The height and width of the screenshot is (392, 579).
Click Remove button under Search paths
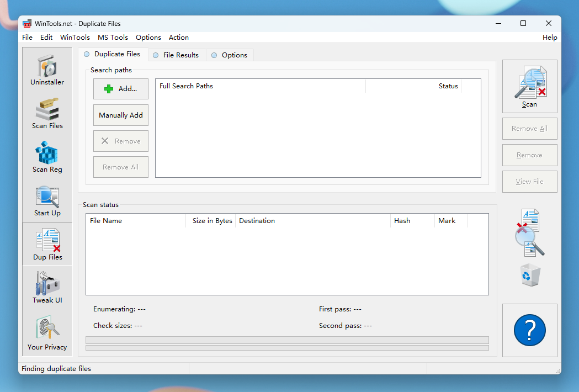pyautogui.click(x=121, y=141)
